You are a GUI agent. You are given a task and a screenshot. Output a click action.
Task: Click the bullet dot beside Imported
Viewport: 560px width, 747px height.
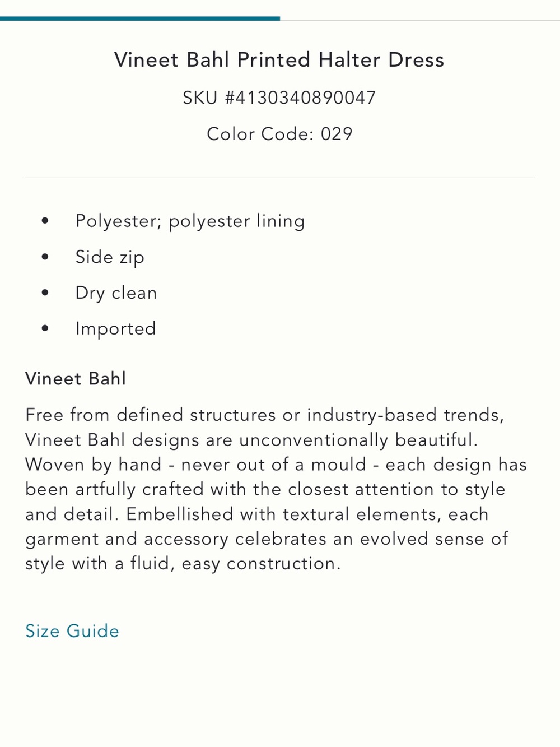[x=45, y=328]
